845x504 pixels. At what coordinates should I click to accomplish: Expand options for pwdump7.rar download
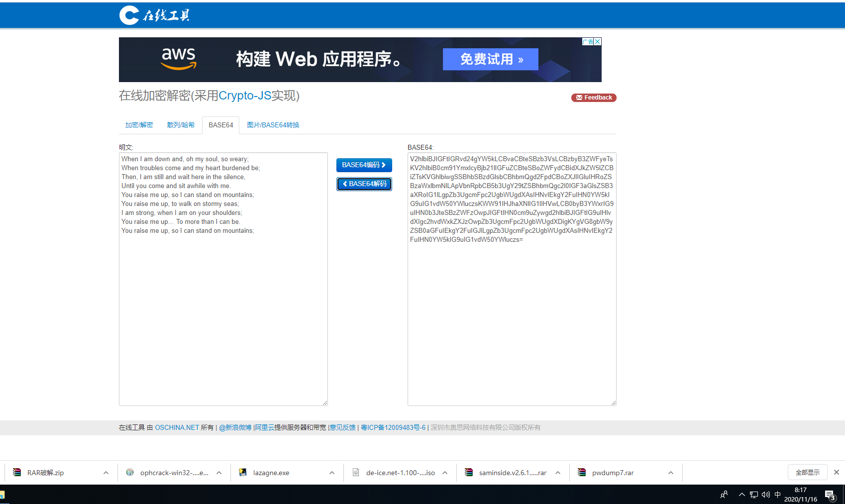click(x=671, y=473)
